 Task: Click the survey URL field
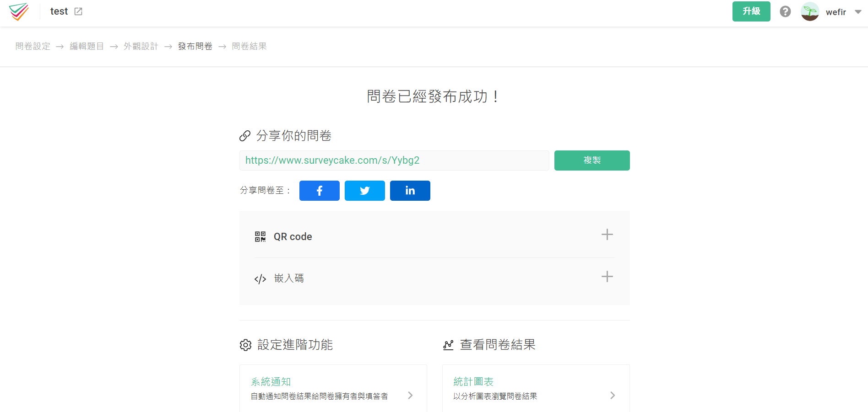[394, 161]
